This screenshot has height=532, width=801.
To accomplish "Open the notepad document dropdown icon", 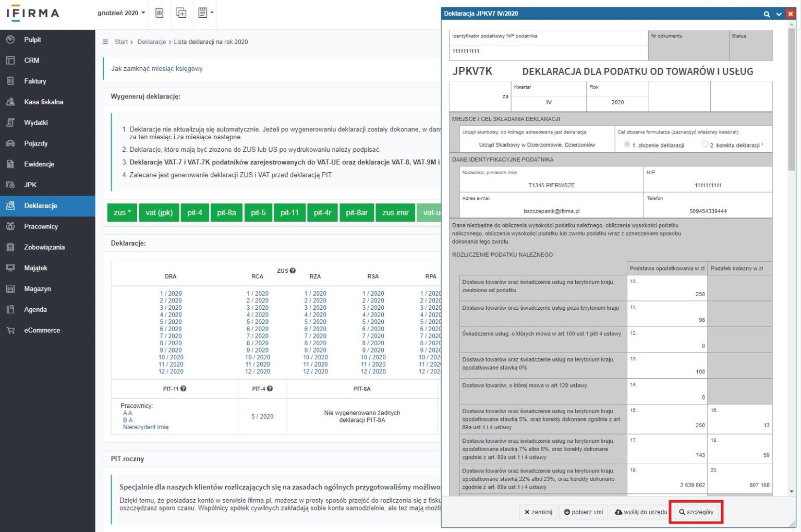I will (205, 13).
